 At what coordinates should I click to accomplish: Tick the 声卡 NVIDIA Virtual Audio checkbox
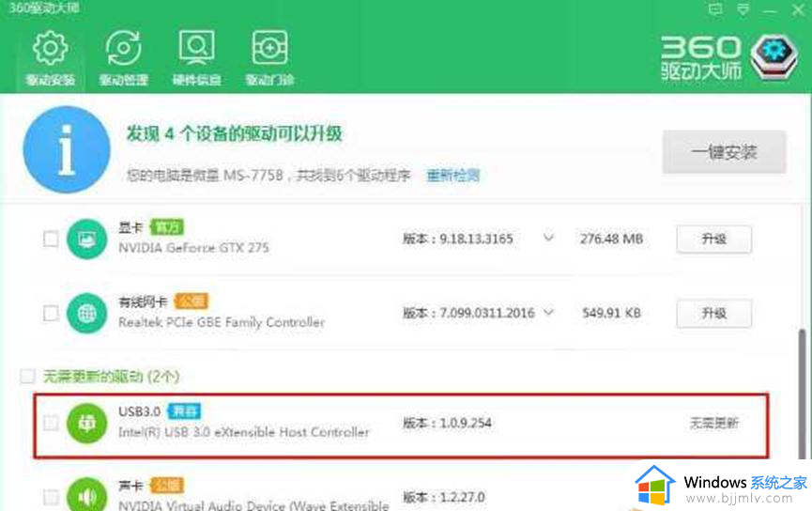click(x=51, y=497)
